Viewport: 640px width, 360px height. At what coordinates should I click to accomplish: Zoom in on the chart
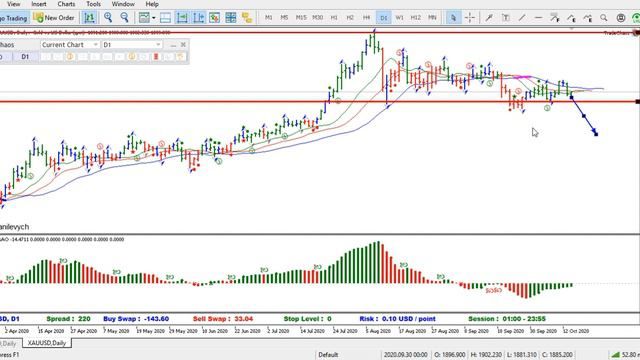[108, 17]
